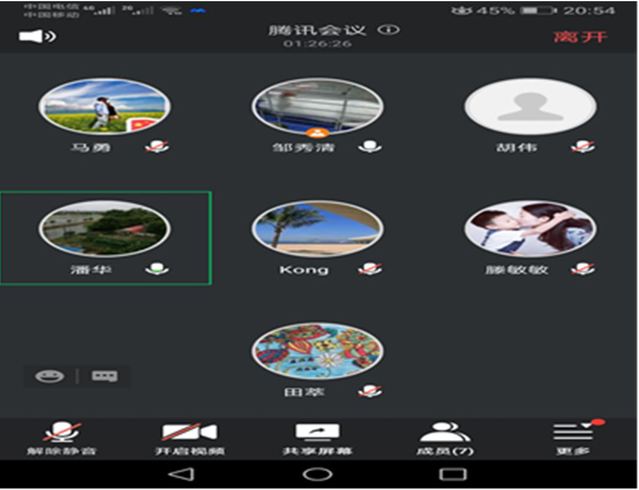Viewport: 639px width, 490px height.
Task: Start 共享屏幕 screen sharing
Action: click(x=317, y=438)
